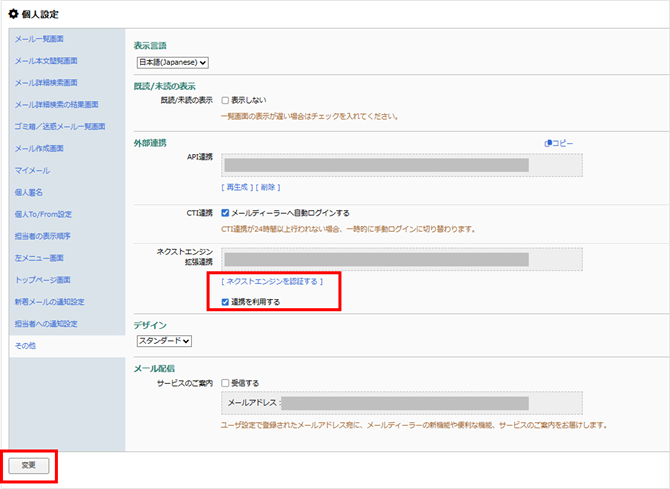Select 個人To/From設定 in sidebar
This screenshot has width=670, height=489.
click(43, 214)
